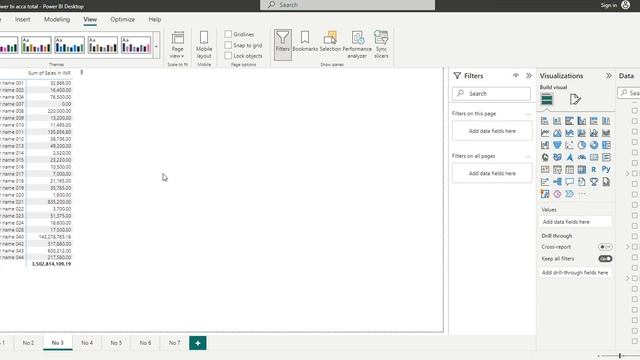The image size is (640, 360).
Task: Select the Scatter chart visual
Action: coord(569,145)
